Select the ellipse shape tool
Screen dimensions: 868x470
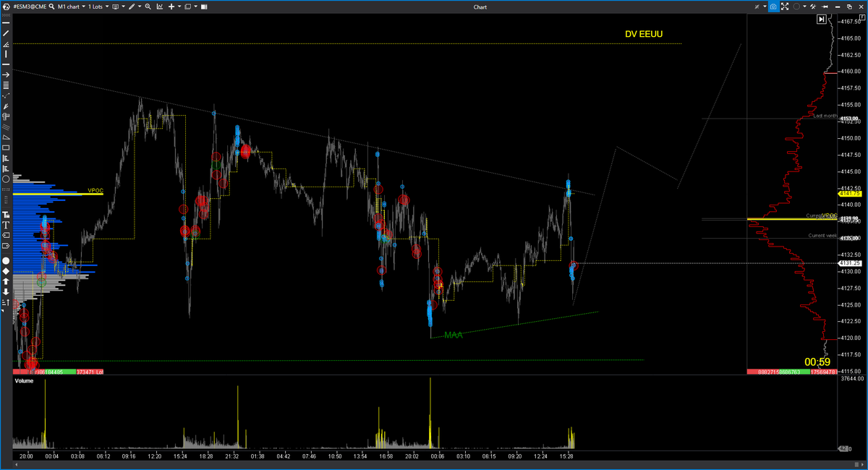[6, 179]
